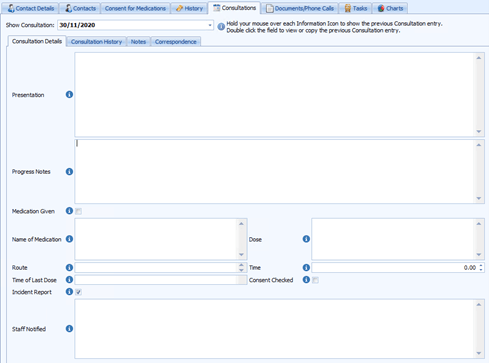Click the Route field down arrow
489x363 pixels.
(241, 270)
